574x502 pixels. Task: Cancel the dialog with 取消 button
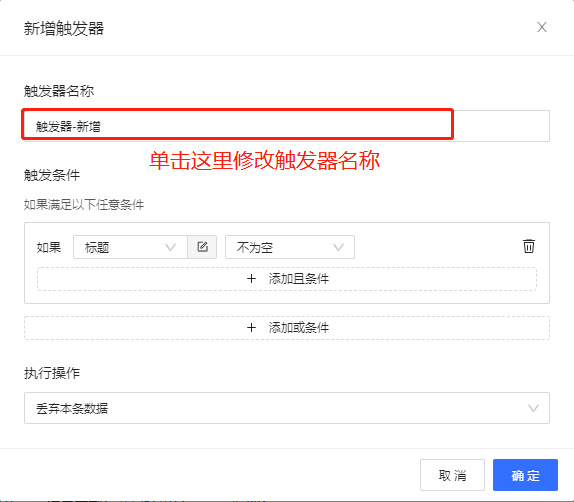[452, 475]
